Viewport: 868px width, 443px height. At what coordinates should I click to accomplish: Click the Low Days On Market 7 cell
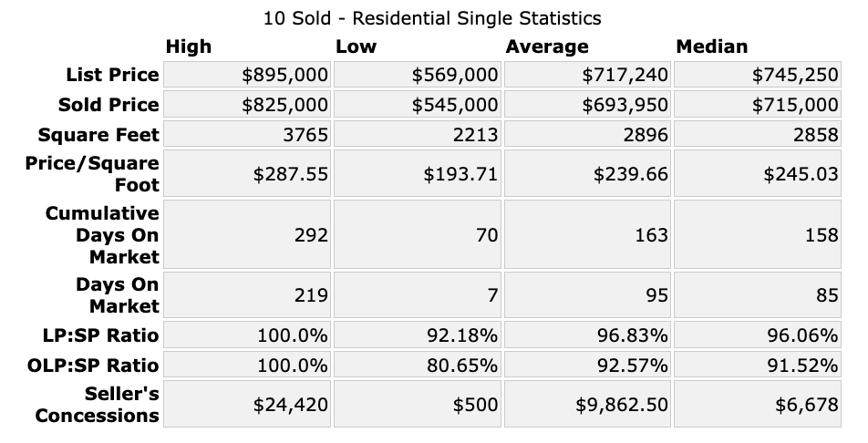[418, 295]
